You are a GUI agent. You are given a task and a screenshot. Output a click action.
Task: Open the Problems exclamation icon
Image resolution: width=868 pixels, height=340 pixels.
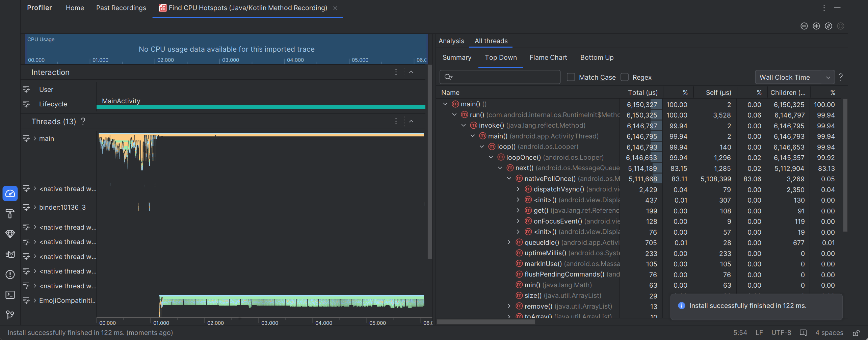click(x=10, y=274)
